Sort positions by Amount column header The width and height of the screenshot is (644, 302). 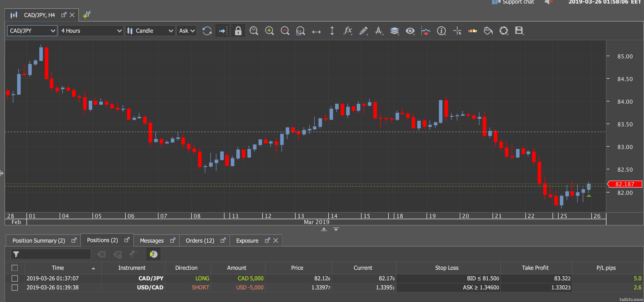238,268
